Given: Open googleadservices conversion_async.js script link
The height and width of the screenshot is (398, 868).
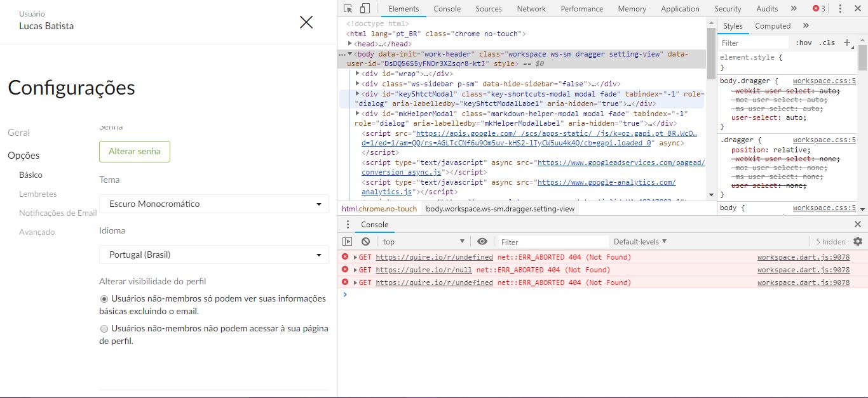Looking at the screenshot, I should click(533, 168).
